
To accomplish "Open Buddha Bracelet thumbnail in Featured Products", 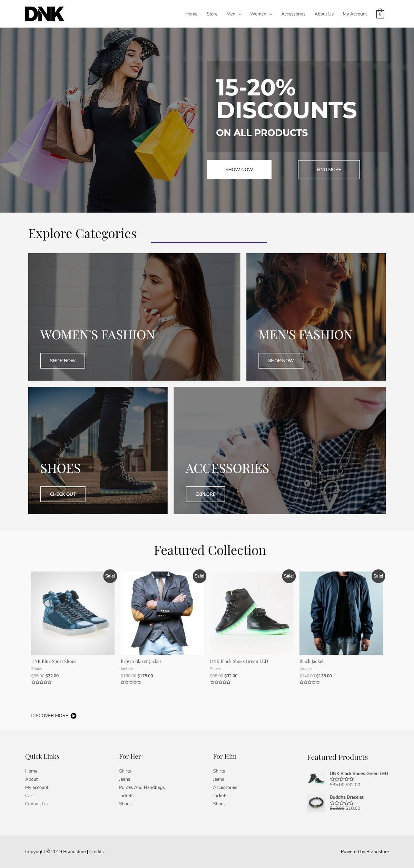I will (316, 802).
